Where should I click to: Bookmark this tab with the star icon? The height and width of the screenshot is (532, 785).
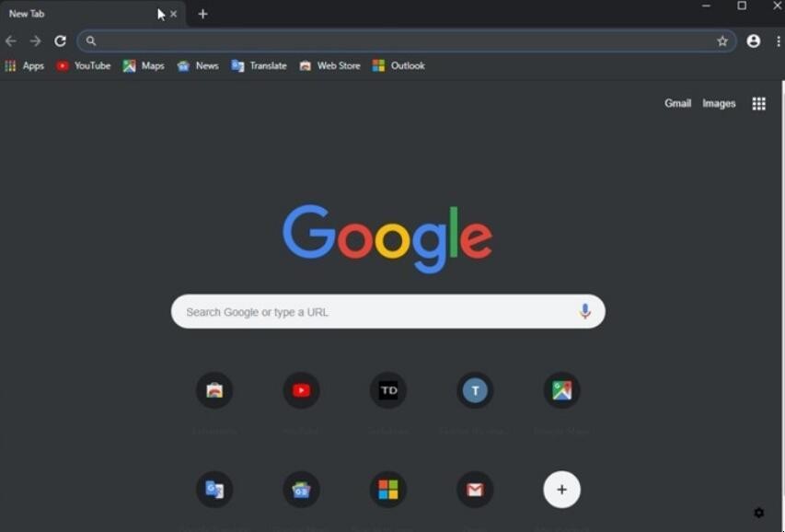tap(722, 41)
